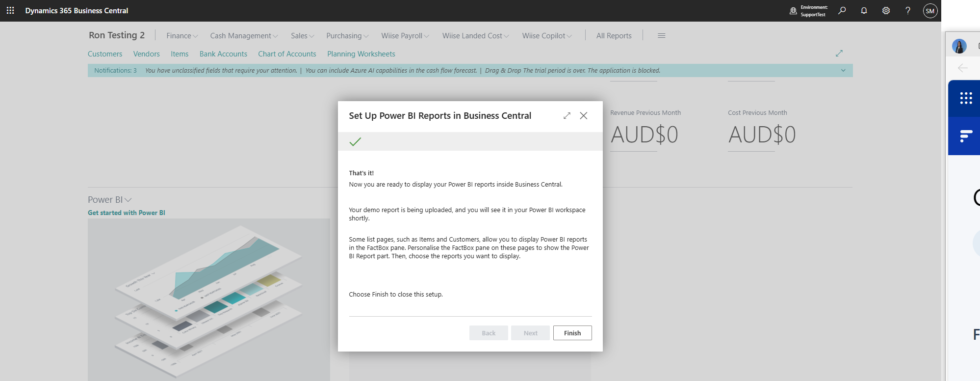This screenshot has height=381, width=980.
Task: Expand the Role Center page arrows icon
Action: [839, 53]
